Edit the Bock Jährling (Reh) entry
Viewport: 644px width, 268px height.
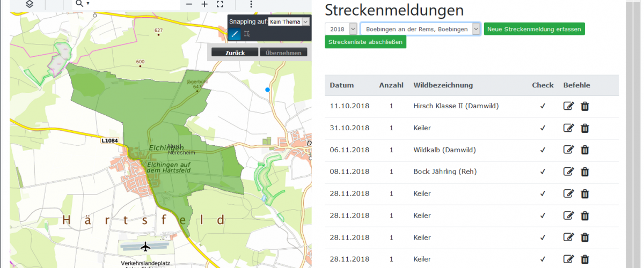pyautogui.click(x=569, y=172)
